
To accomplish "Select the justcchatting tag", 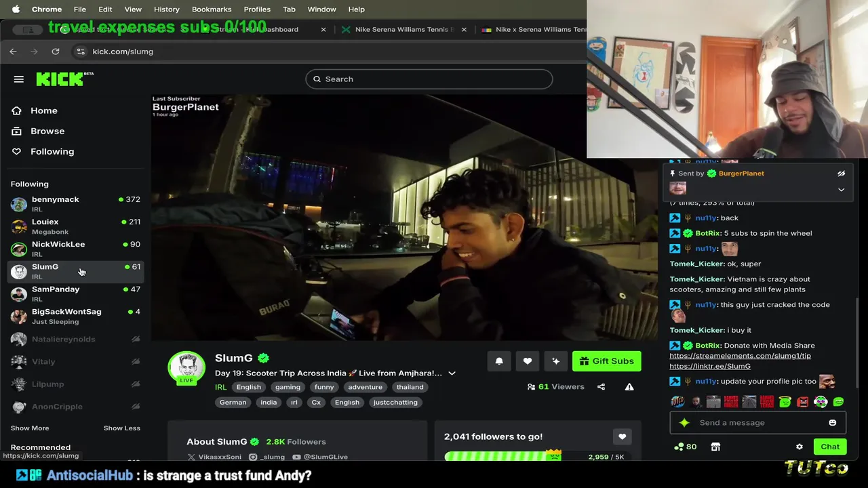I will (395, 402).
